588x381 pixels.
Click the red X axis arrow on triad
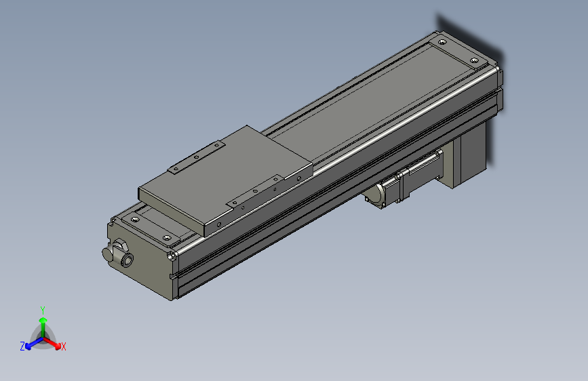coord(52,343)
